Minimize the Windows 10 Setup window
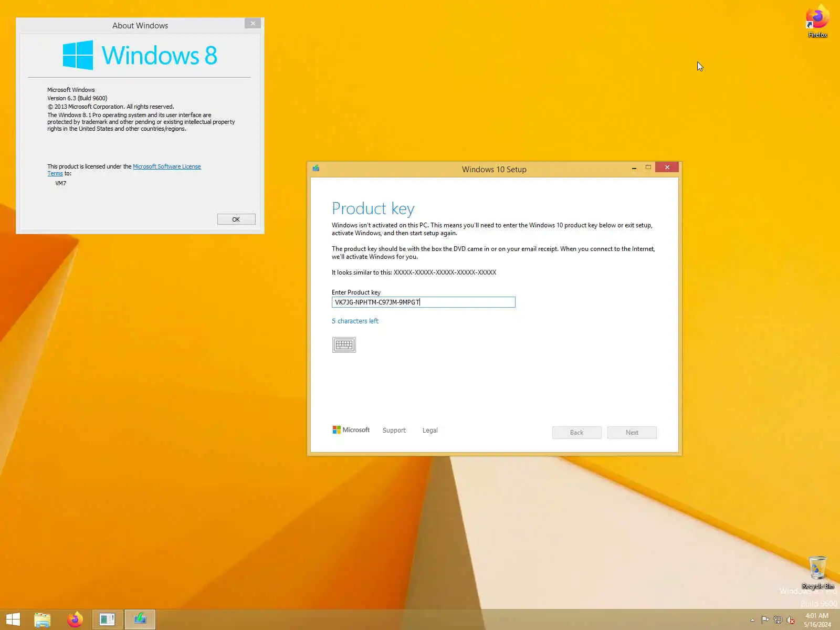This screenshot has height=630, width=840. [634, 168]
